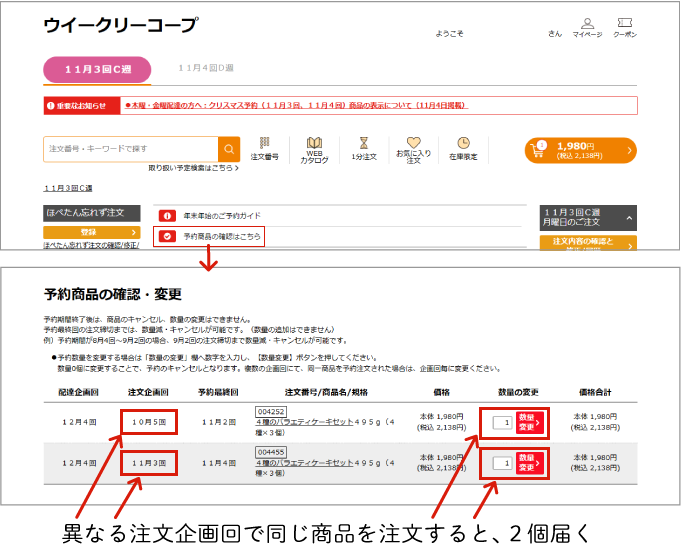Screen dimensions: 681x549
Task: Open the WEBカタログ book icon
Action: 314,149
